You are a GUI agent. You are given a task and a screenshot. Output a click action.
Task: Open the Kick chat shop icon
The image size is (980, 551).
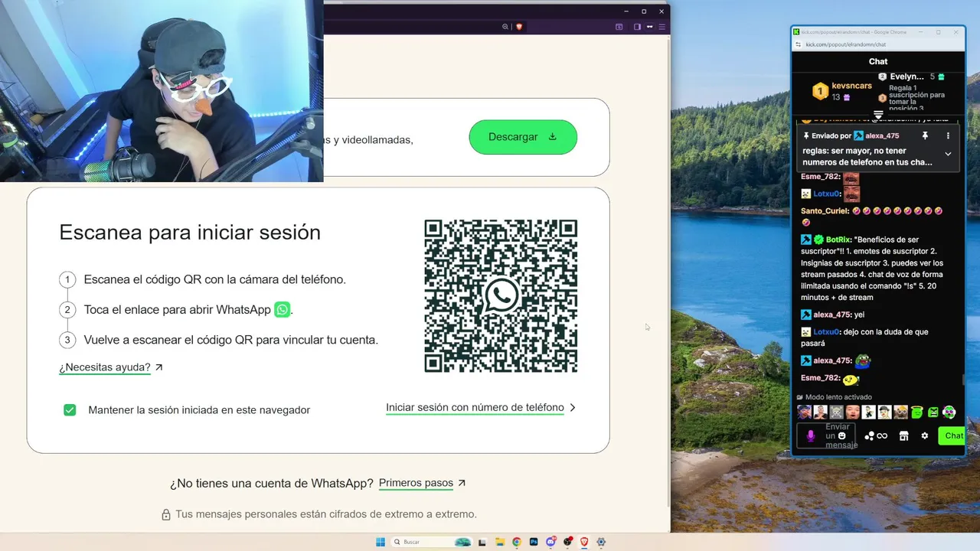click(x=903, y=435)
